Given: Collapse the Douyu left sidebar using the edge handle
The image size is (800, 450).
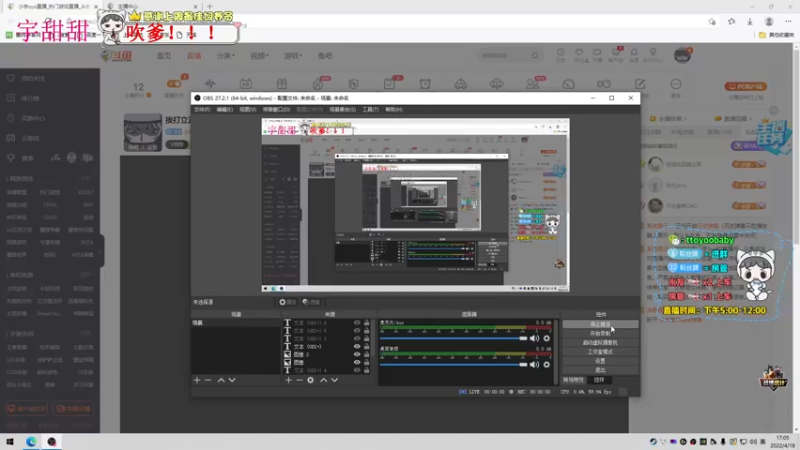Looking at the screenshot, I should click(102, 250).
